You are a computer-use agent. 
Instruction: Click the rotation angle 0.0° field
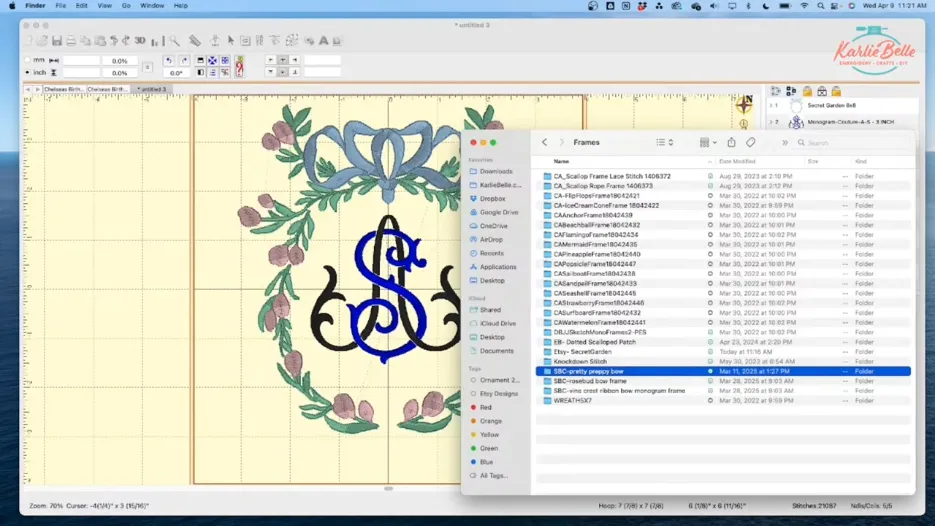(x=176, y=73)
